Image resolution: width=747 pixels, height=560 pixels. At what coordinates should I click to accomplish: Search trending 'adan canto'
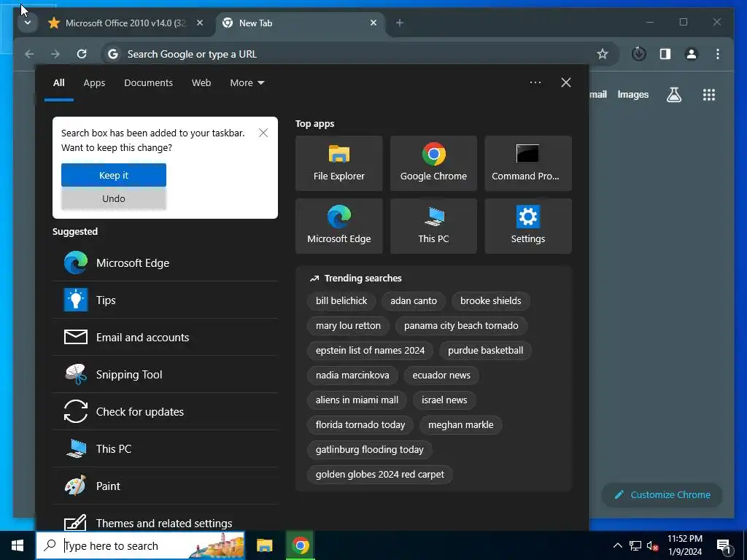tap(414, 300)
